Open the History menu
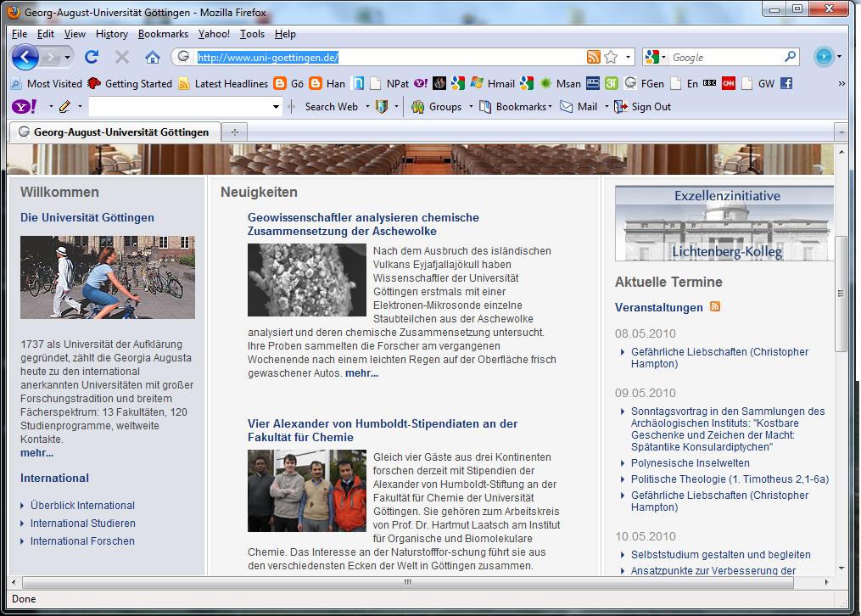 111,34
